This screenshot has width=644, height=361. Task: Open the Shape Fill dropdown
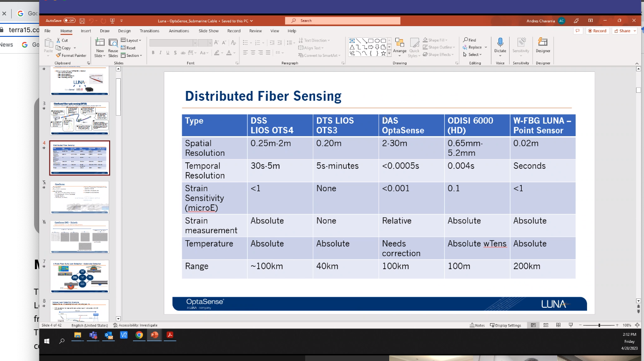435,40
